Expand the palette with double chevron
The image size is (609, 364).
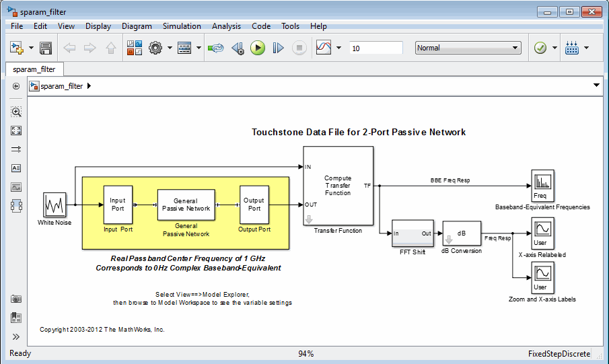(x=16, y=337)
